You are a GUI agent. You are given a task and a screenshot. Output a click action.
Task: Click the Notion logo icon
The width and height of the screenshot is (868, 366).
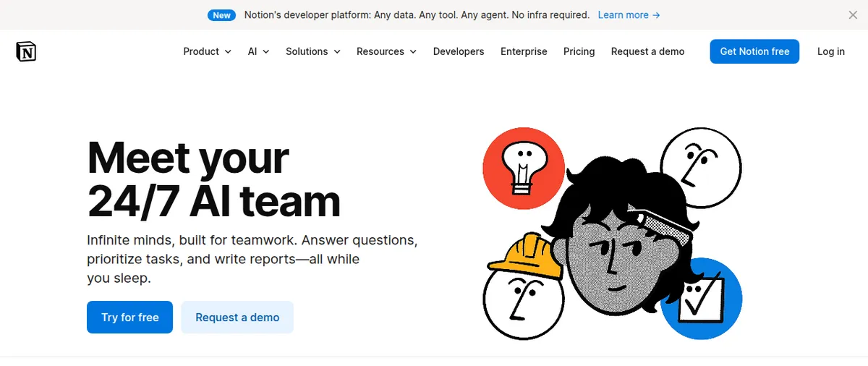click(26, 51)
